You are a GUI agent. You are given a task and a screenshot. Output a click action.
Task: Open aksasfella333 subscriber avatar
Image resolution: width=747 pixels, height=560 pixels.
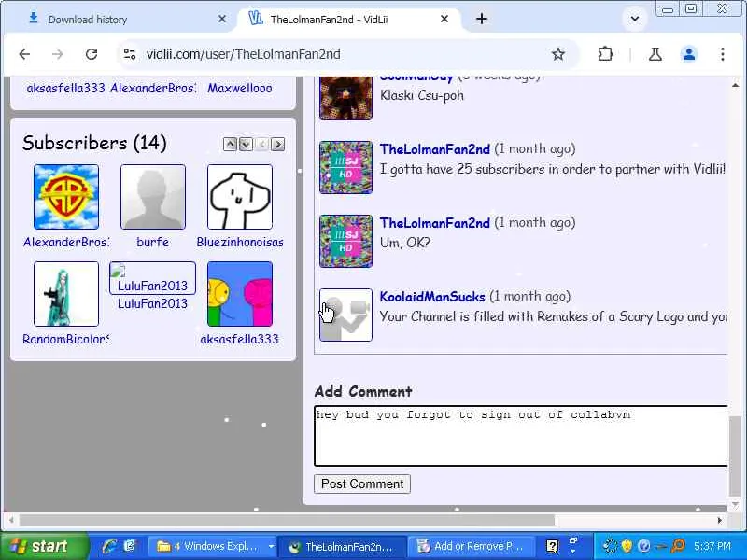240,294
